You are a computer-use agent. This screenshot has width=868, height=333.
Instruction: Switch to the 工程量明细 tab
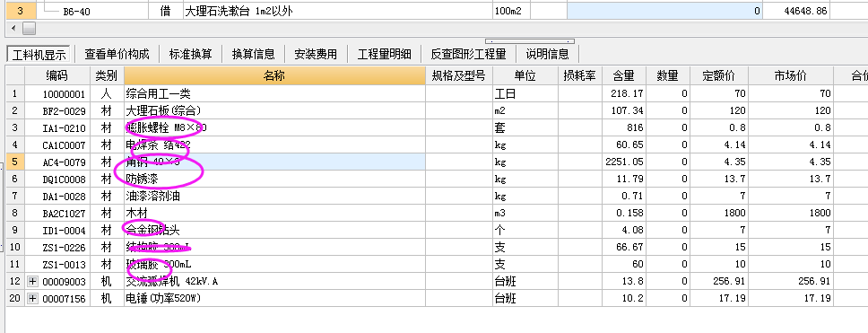pyautogui.click(x=384, y=54)
